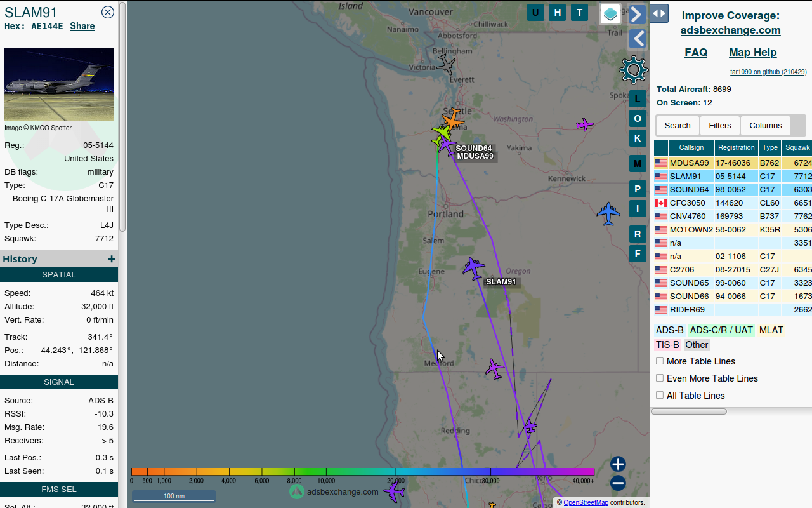
Task: Select the black outlined aircraft near Victoria
Action: (446, 63)
